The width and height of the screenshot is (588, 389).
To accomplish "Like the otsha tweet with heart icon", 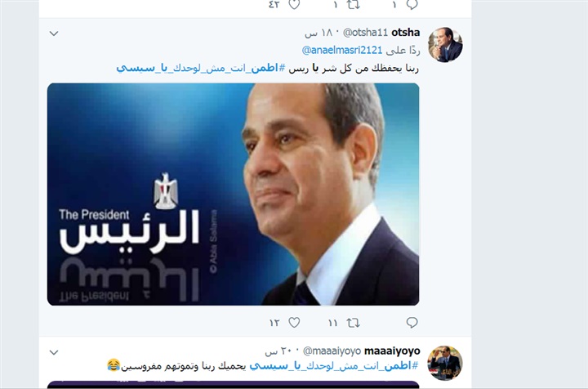I will [294, 323].
